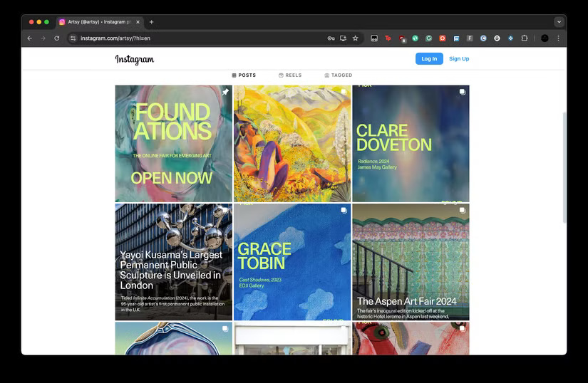Click the install app icon in address bar
The width and height of the screenshot is (588, 383).
click(343, 38)
